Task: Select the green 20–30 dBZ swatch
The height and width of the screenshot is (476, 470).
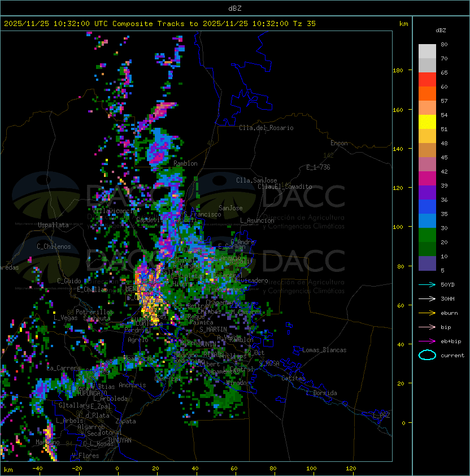Action: (427, 235)
